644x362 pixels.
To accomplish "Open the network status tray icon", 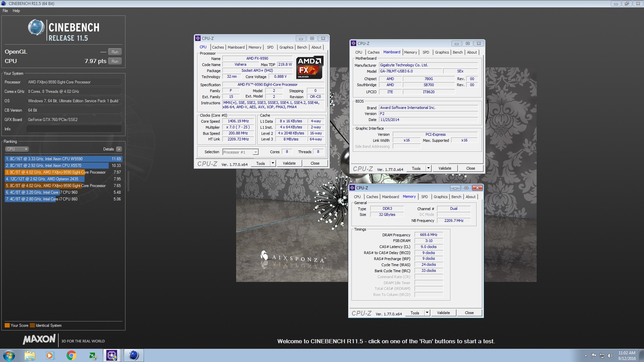I will [x=602, y=356].
